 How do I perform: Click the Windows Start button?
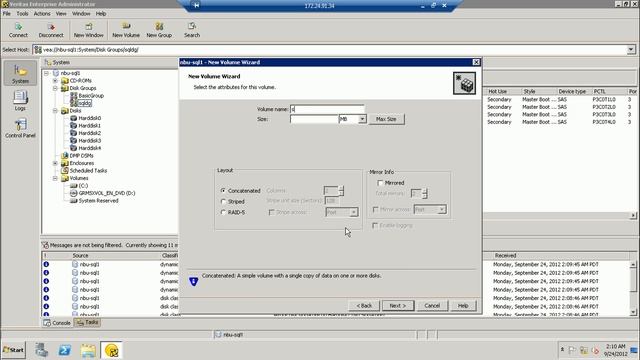(x=13, y=350)
